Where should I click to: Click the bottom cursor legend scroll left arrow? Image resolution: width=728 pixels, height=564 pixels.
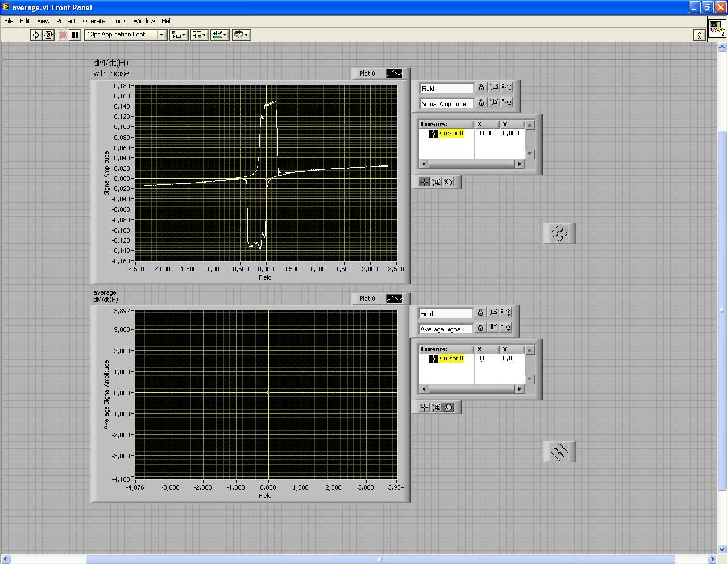pyautogui.click(x=423, y=389)
